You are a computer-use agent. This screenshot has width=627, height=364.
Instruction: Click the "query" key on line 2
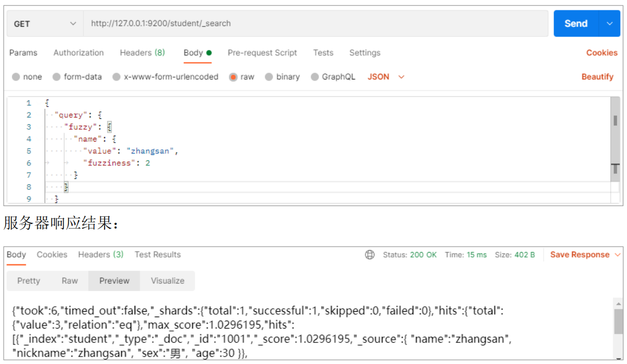71,115
